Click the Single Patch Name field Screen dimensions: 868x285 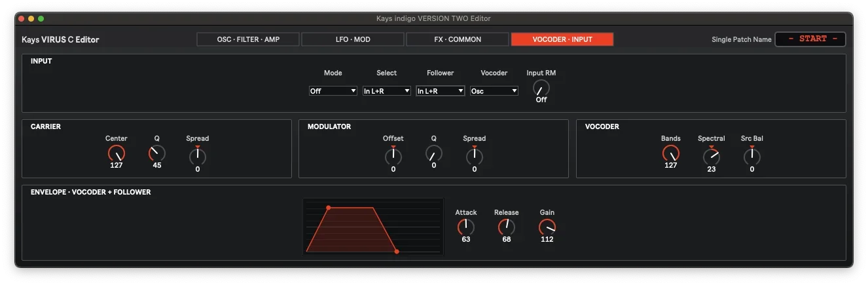click(810, 39)
